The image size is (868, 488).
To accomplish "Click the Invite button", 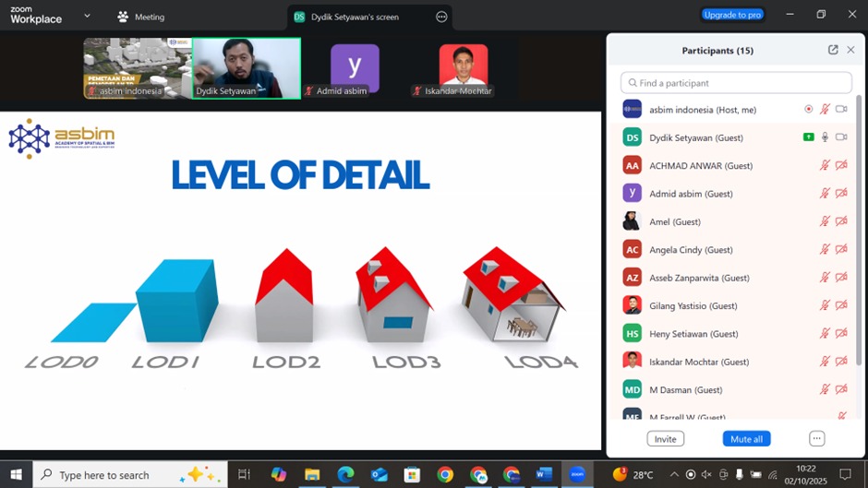I will 665,439.
